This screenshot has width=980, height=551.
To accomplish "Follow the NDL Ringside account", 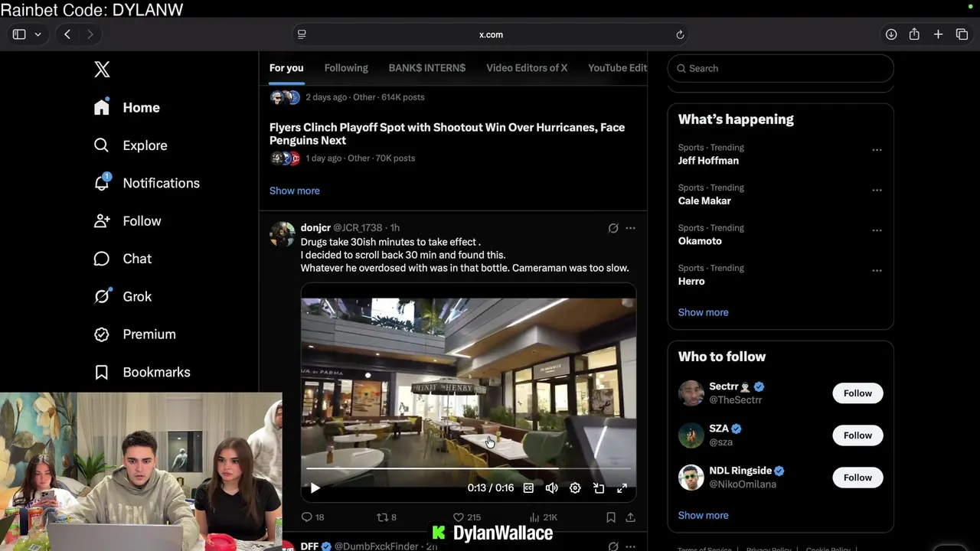I will (857, 478).
